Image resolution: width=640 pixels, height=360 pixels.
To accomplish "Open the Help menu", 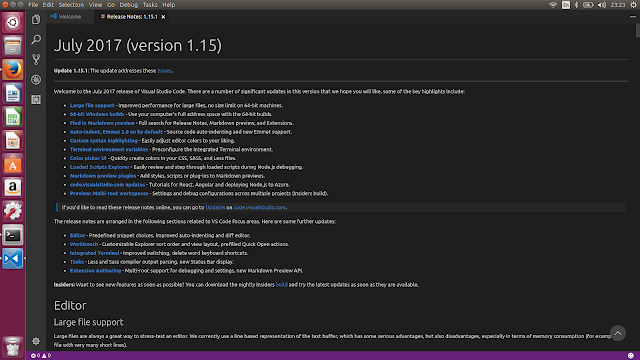I will [x=169, y=5].
